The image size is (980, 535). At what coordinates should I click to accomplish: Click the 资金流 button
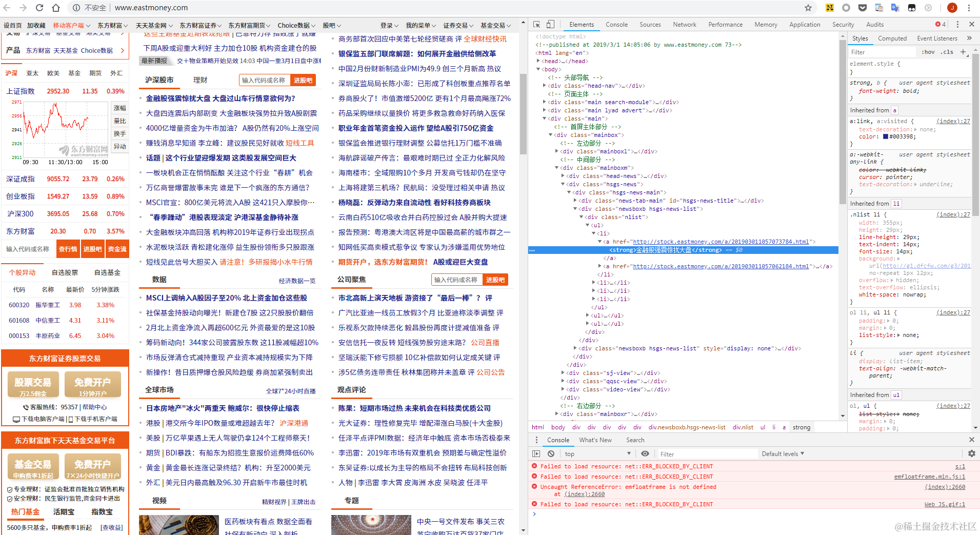tap(117, 249)
